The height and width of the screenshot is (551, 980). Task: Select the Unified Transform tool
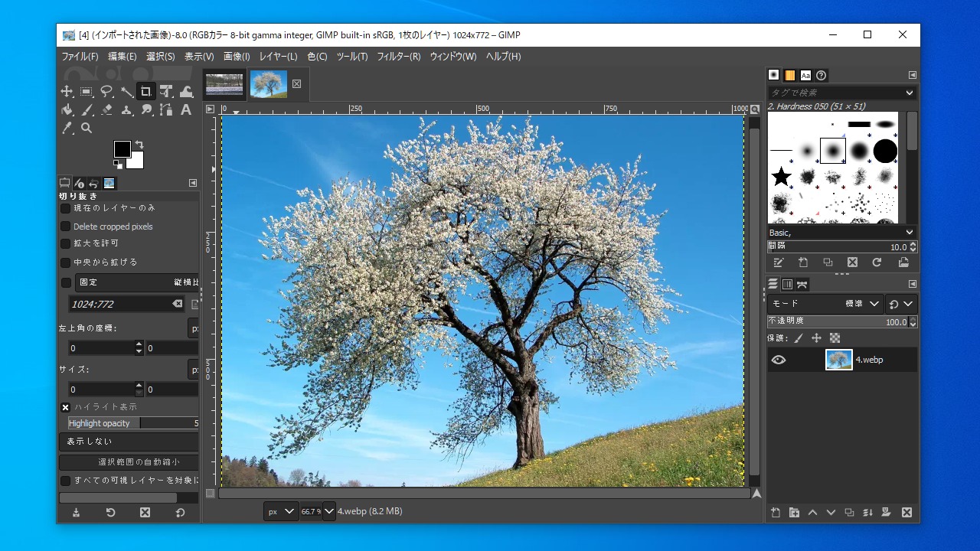click(165, 92)
